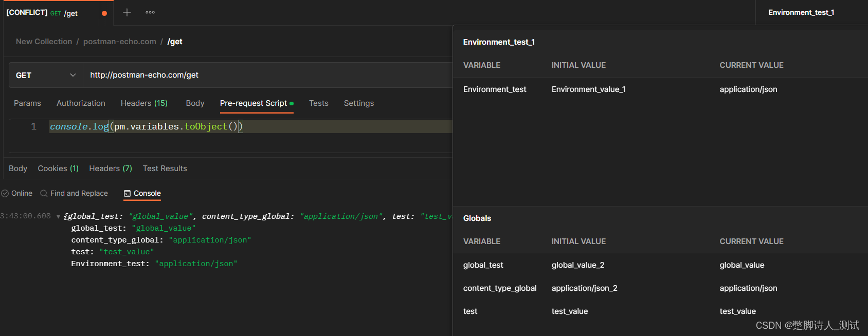Open the request Settings tab
The image size is (868, 336).
[359, 103]
